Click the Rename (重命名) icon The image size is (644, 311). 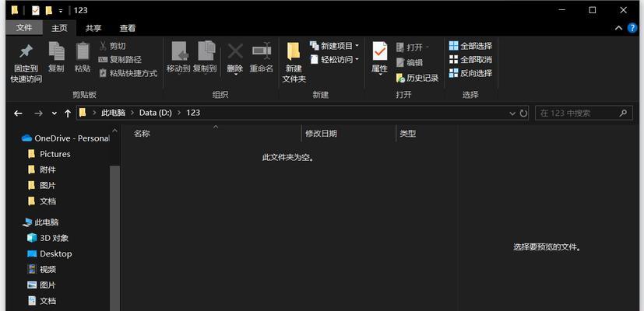coord(262,51)
